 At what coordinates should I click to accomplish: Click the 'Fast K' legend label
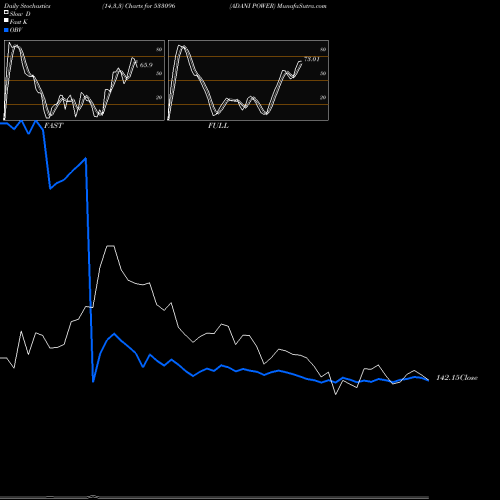(x=18, y=22)
